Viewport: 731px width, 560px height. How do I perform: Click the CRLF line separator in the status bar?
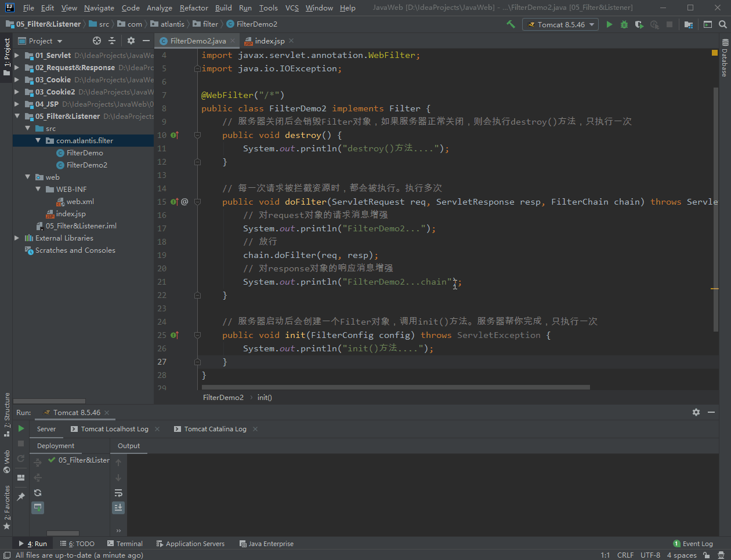pos(625,555)
